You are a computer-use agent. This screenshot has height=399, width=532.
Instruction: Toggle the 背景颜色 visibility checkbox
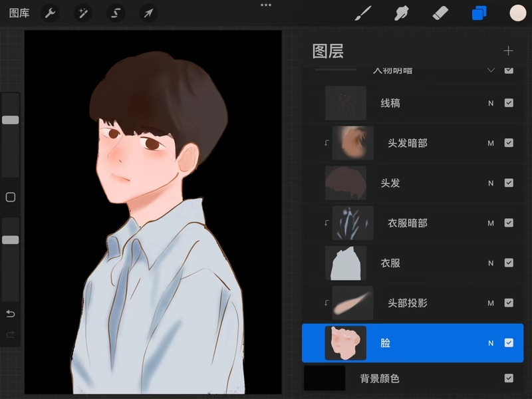pyautogui.click(x=509, y=378)
